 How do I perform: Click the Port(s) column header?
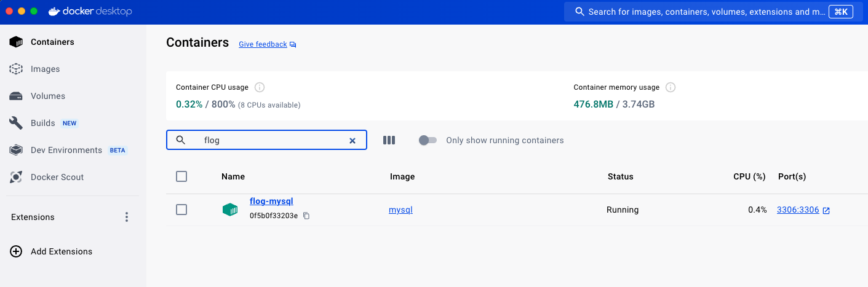click(x=792, y=176)
